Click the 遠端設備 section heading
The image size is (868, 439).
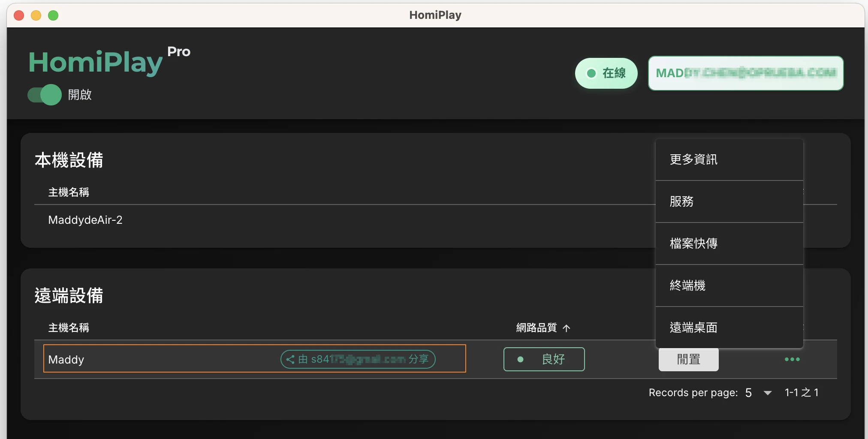(x=69, y=296)
